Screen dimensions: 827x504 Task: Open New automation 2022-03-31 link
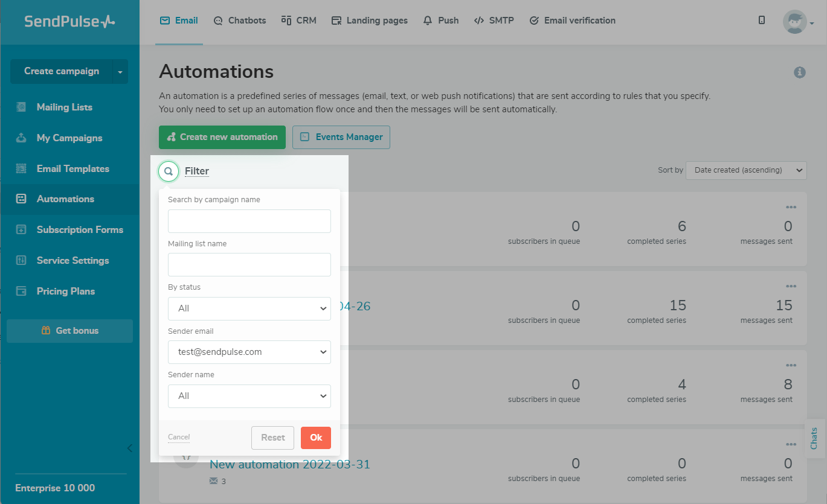point(290,464)
